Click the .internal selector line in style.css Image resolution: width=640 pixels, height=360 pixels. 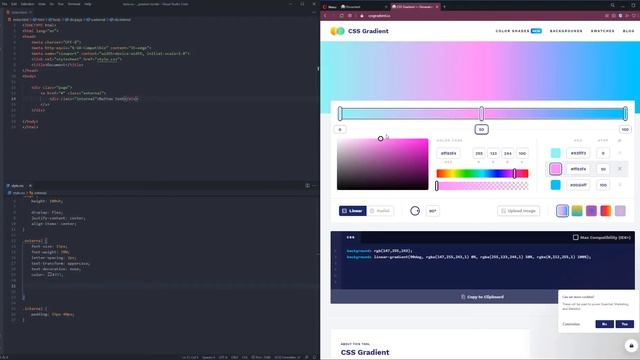click(36, 309)
